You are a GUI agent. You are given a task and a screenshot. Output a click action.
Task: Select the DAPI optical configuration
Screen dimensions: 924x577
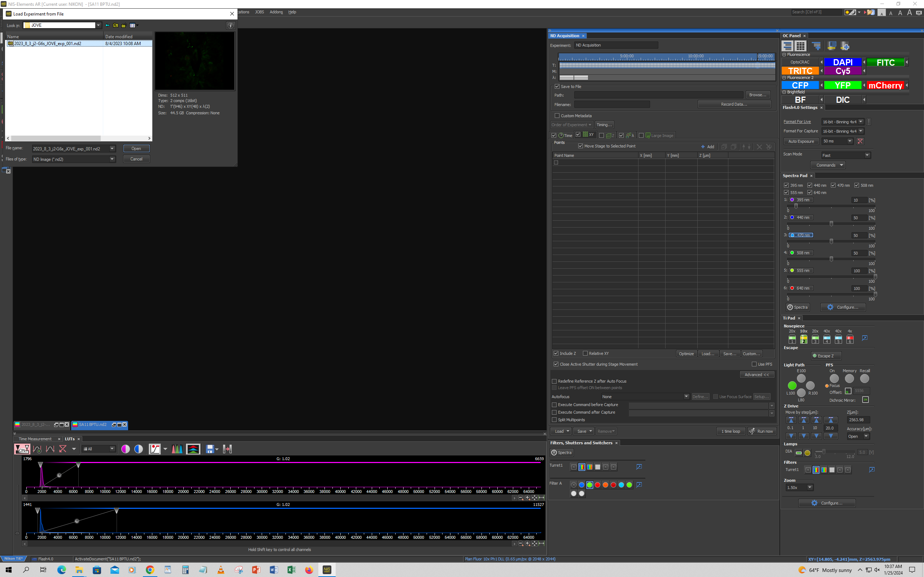pos(842,62)
